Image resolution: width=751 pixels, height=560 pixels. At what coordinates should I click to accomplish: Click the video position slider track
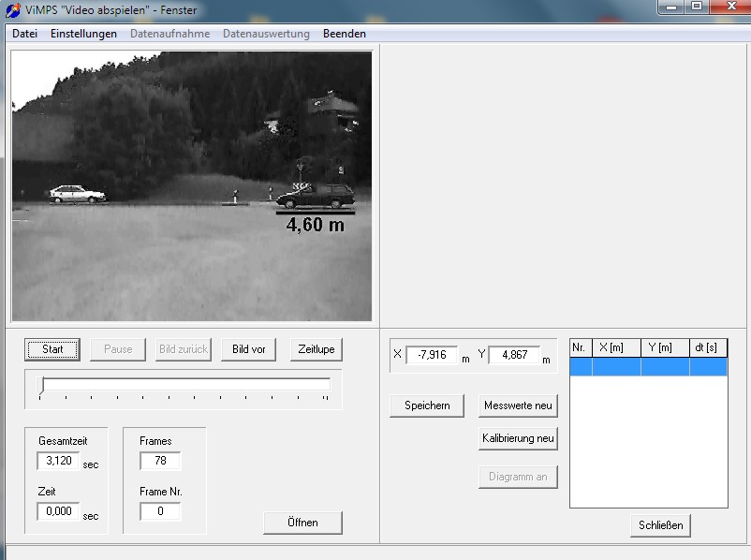click(185, 384)
